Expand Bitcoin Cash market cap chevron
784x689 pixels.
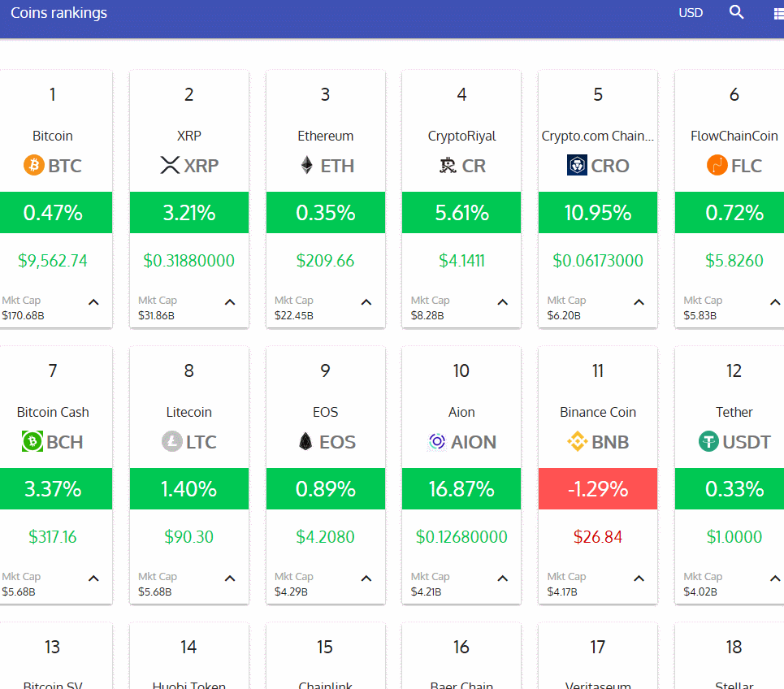tap(93, 578)
